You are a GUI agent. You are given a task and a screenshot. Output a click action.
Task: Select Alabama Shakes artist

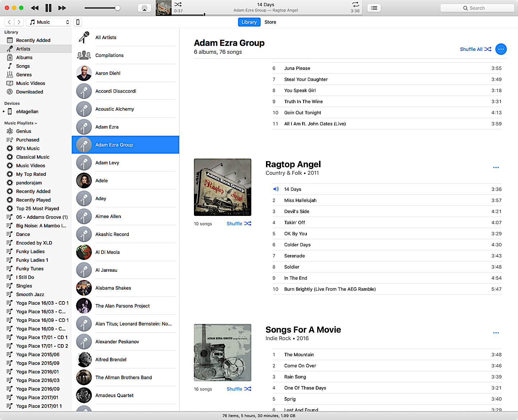[125, 288]
